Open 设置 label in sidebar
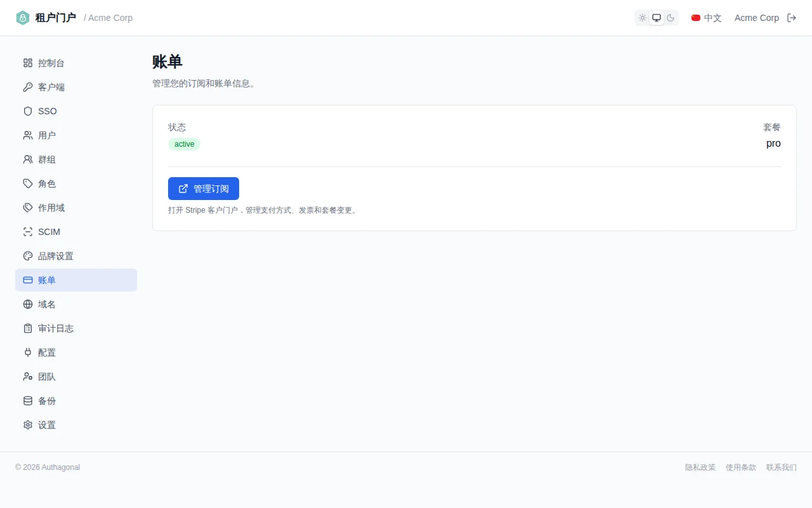 pos(47,425)
